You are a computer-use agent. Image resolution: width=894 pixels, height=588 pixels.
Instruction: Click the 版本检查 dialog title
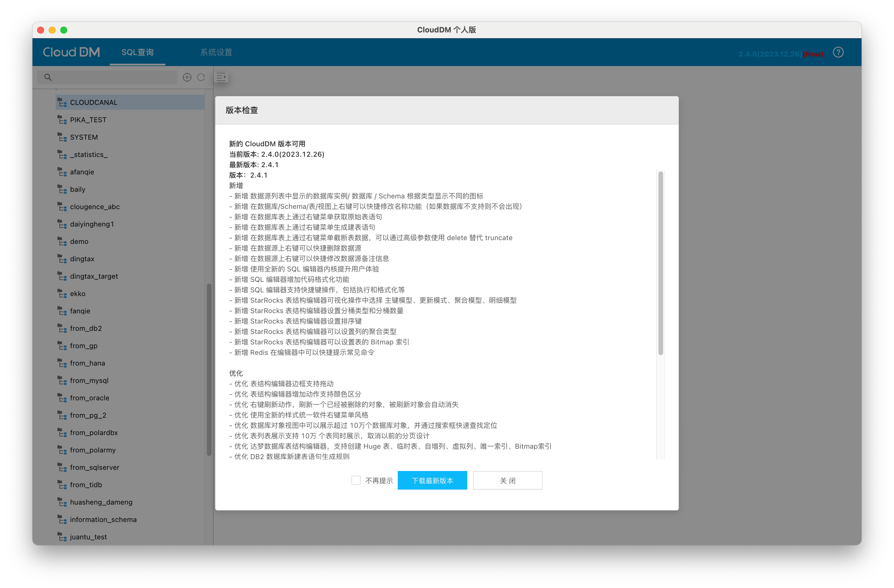(242, 110)
